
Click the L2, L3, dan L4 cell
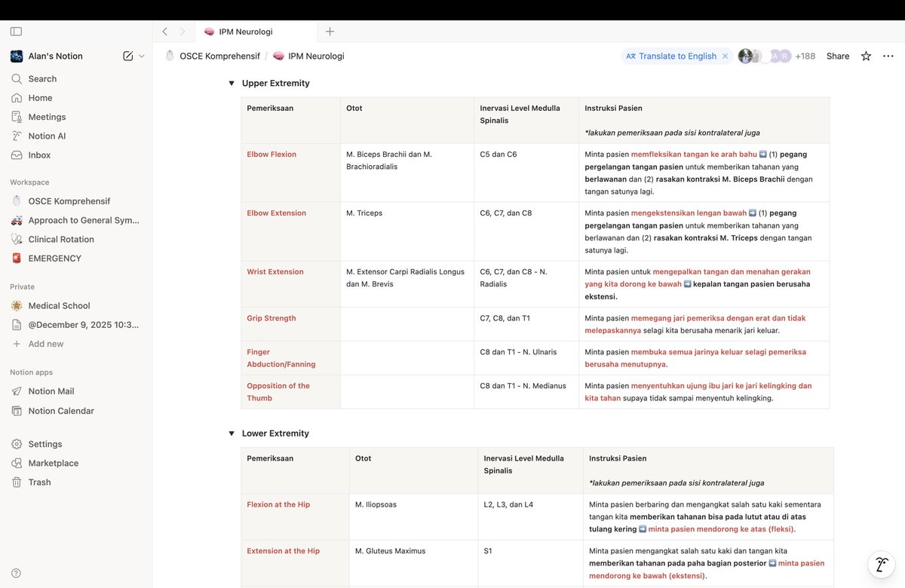[530, 517]
